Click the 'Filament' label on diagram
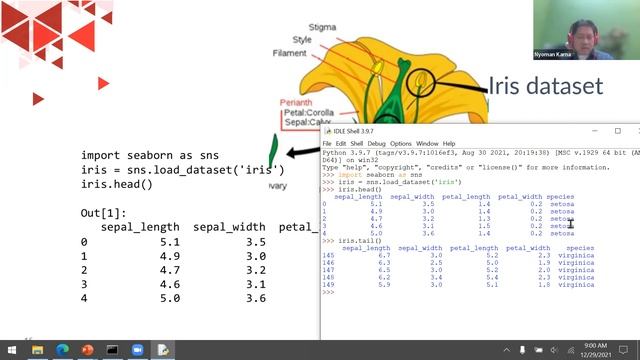This screenshot has height=360, width=640. pos(289,53)
